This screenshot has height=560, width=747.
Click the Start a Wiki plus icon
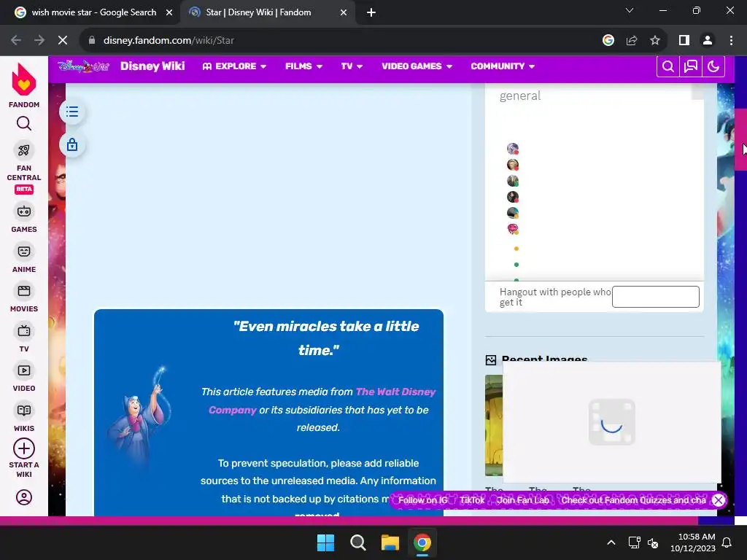click(x=24, y=448)
